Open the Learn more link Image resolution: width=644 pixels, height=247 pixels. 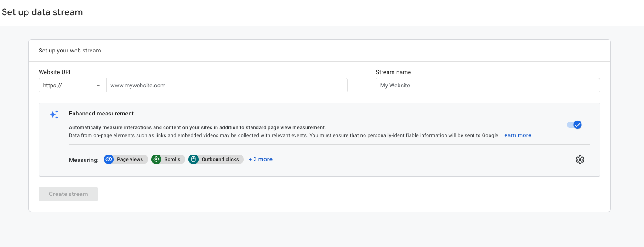(516, 135)
